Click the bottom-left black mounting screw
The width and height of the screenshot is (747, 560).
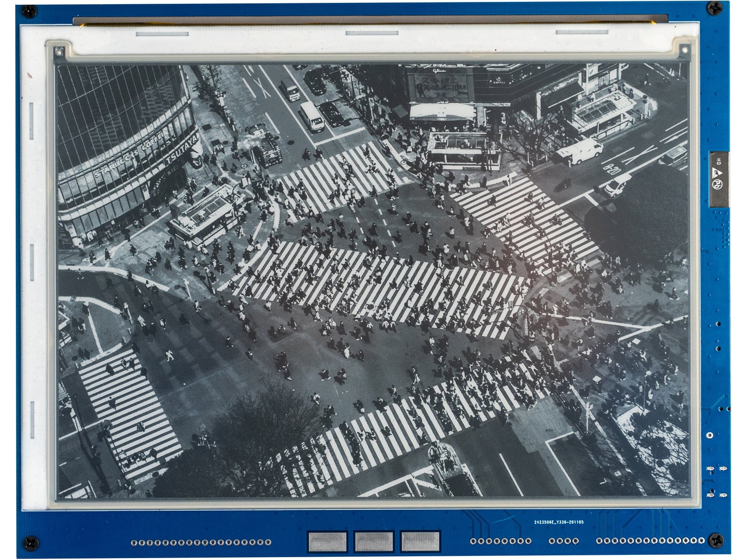pyautogui.click(x=31, y=543)
